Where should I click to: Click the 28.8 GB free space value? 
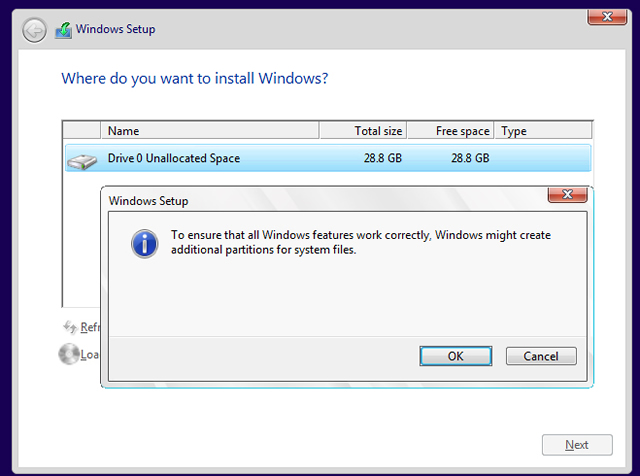click(x=470, y=158)
